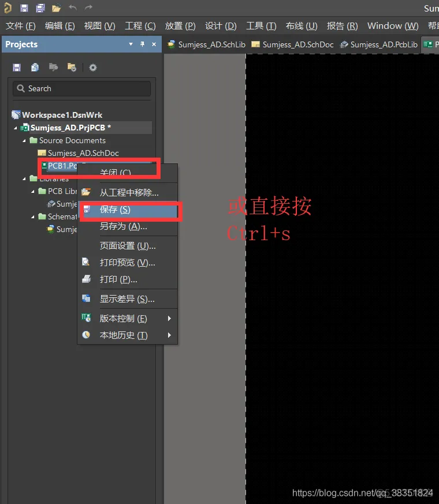Choose 打印 (P)... in context menu
This screenshot has height=504, width=439.
(128, 279)
